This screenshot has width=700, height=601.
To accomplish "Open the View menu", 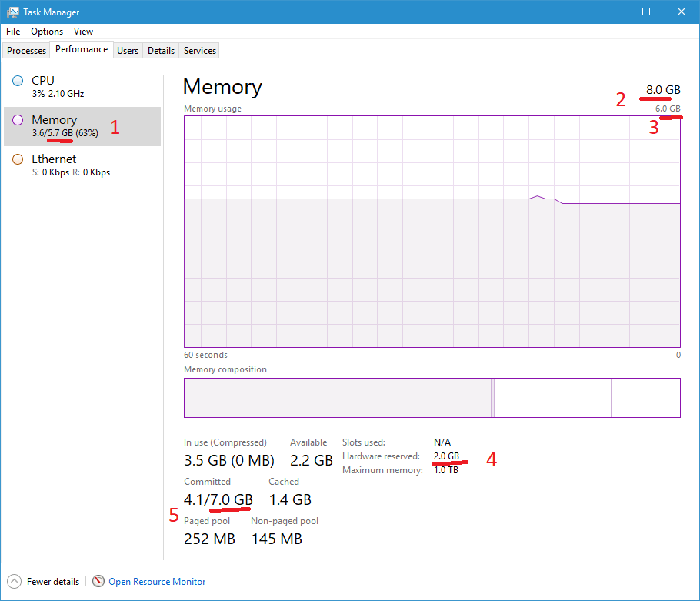I will pyautogui.click(x=83, y=32).
